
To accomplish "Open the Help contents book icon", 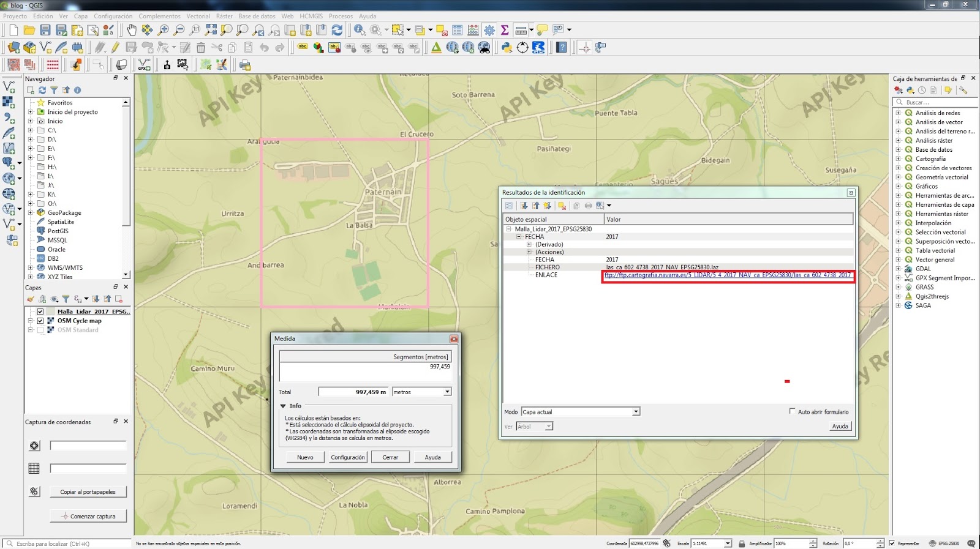I will [x=561, y=48].
